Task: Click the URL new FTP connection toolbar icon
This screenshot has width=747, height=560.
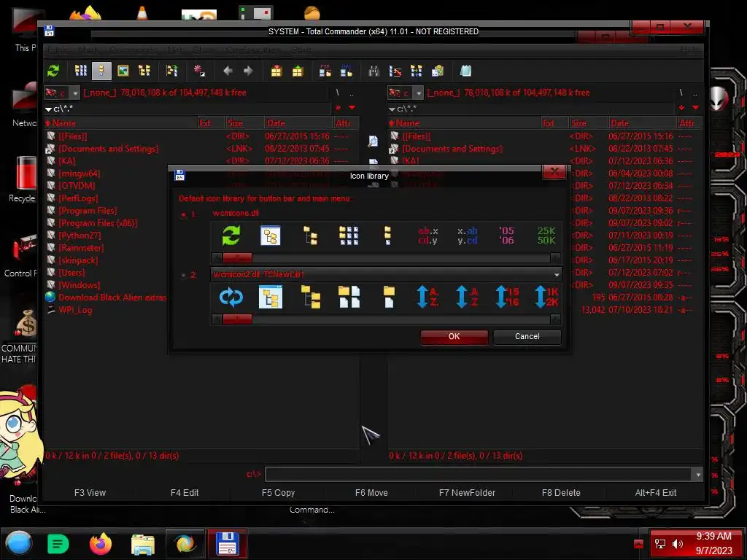Action: 347,71
